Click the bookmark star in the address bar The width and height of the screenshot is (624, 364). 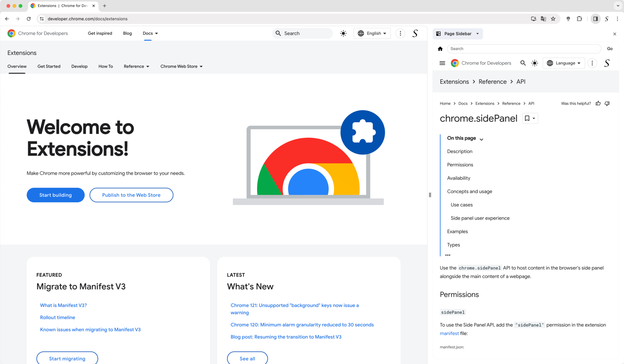coord(553,19)
